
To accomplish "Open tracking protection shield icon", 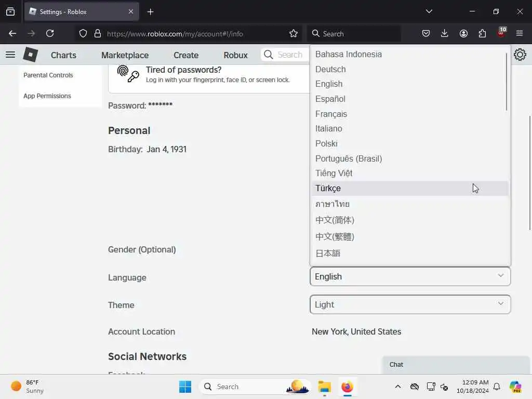I will pyautogui.click(x=83, y=34).
